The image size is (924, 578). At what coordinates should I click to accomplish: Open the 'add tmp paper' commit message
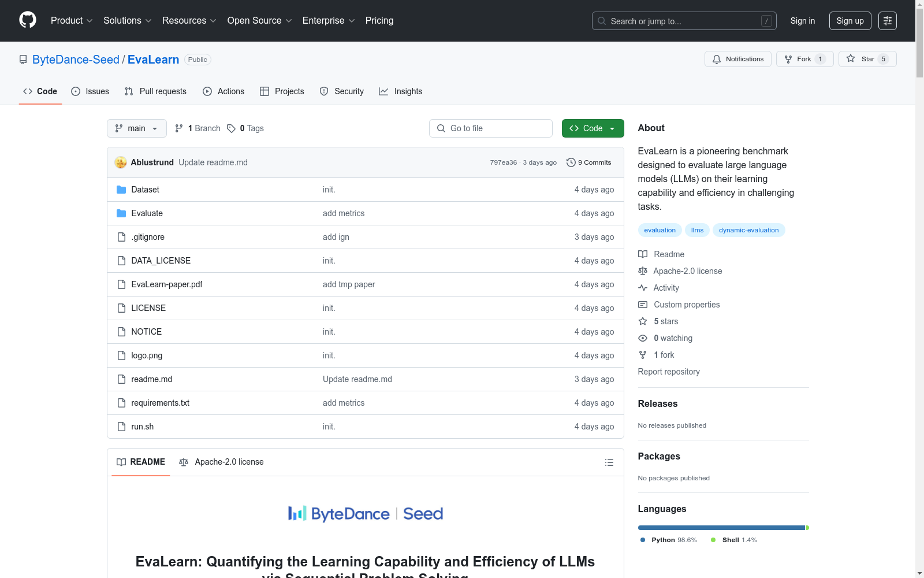coord(349,284)
